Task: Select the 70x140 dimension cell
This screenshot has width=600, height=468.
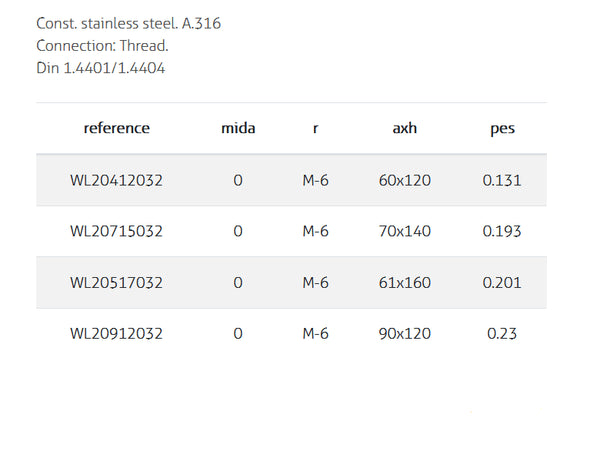Action: [x=407, y=232]
